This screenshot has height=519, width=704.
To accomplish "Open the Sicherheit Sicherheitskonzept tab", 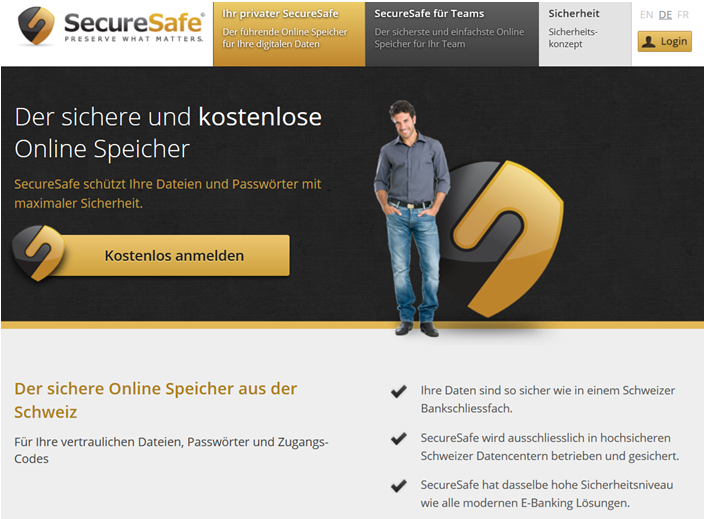I will (585, 34).
